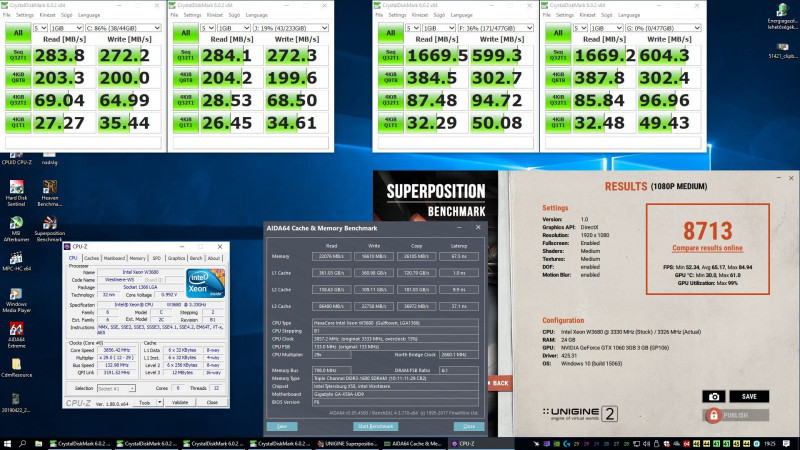This screenshot has width=800, height=450.
Task: Open 1GiB size dropdown in C: drive window
Action: (66, 28)
